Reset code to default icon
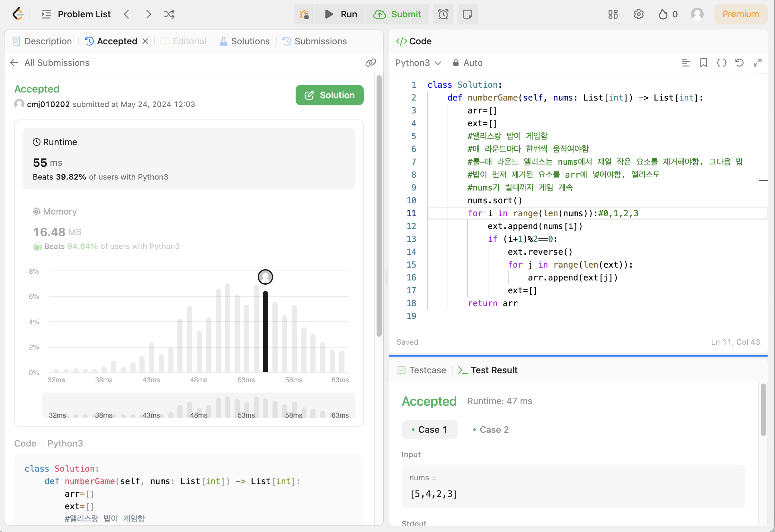The height and width of the screenshot is (532, 775). (x=739, y=63)
